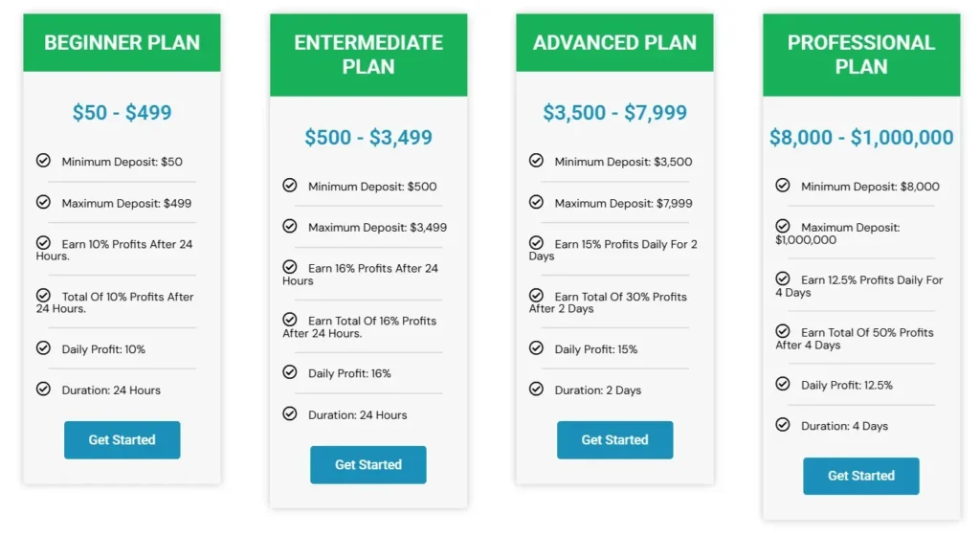Click check icon beside Minimum Deposit: $50
980x535 pixels.
pos(43,161)
